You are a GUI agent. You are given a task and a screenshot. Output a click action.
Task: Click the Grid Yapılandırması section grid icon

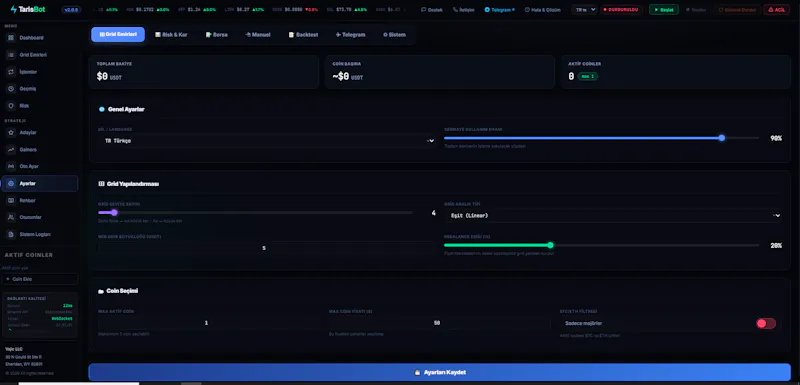[101, 184]
